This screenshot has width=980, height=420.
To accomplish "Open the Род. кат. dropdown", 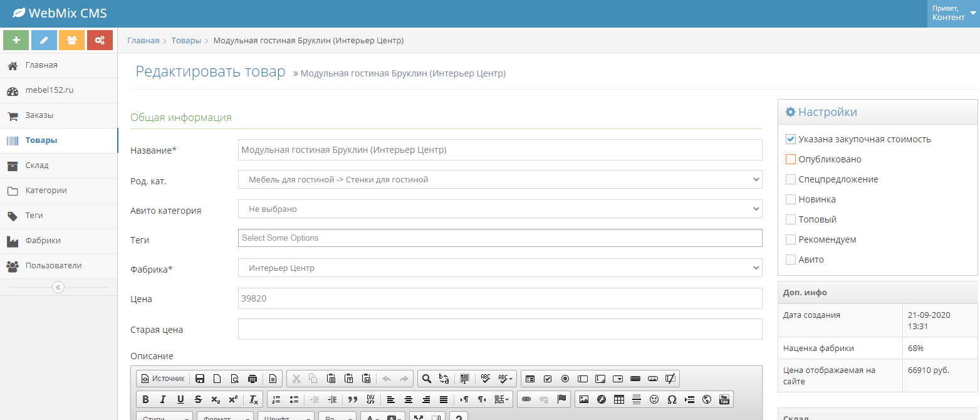I will point(500,179).
